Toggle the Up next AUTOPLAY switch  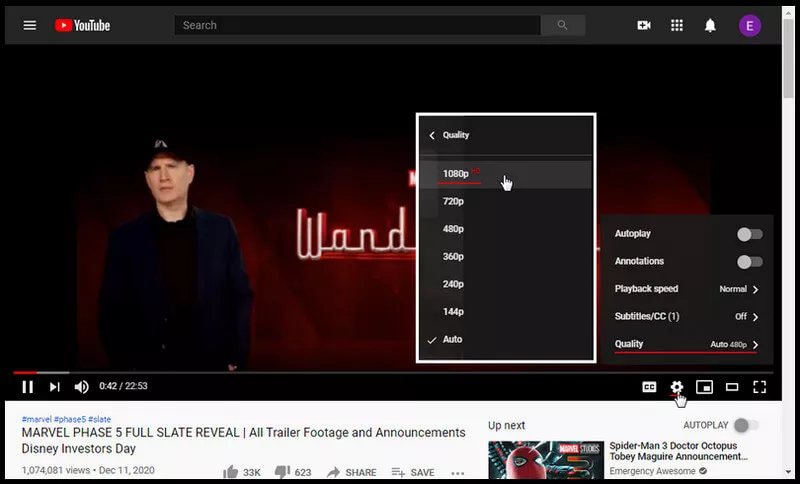point(746,425)
